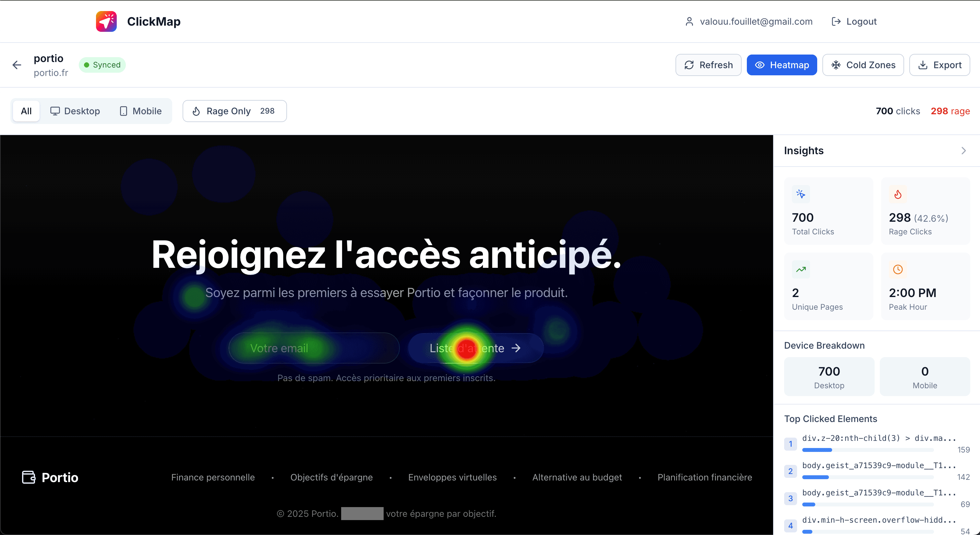Open the second top clicked element

[x=879, y=466]
